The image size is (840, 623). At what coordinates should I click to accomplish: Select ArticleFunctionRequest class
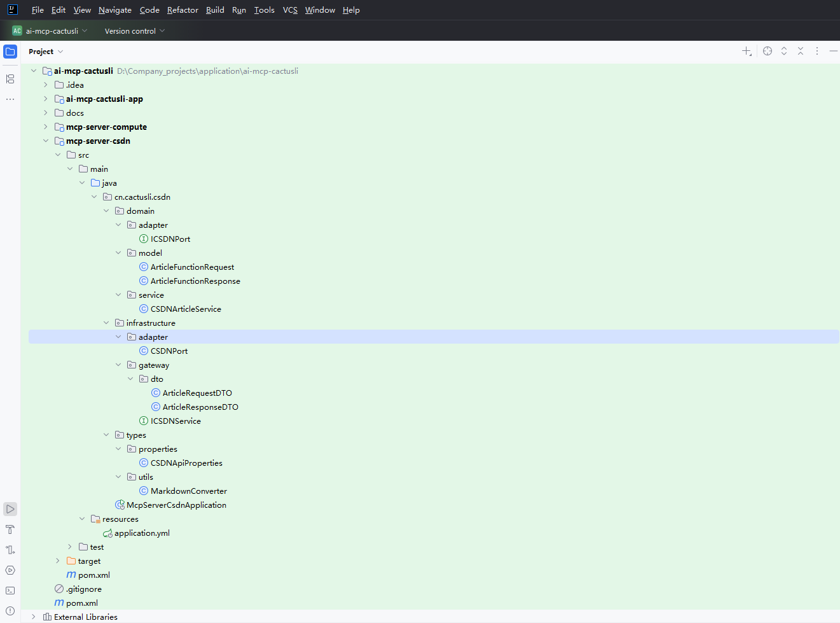[192, 267]
